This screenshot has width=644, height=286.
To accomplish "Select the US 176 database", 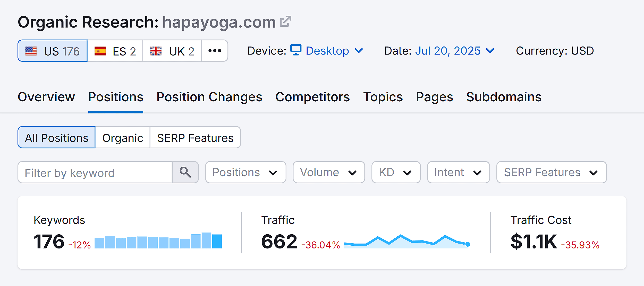I will [53, 51].
